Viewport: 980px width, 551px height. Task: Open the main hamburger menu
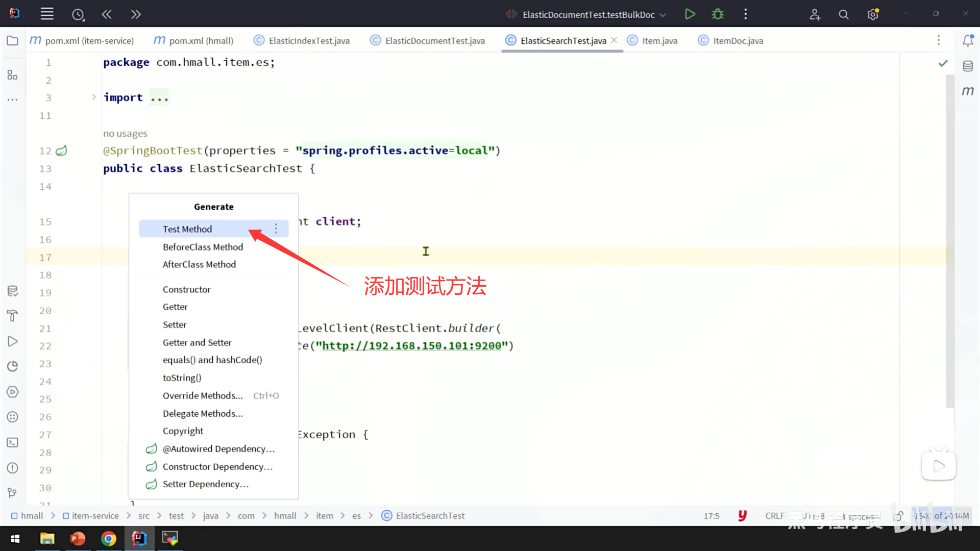click(47, 14)
